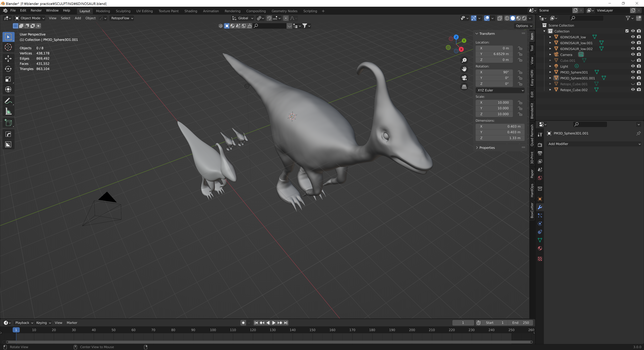Select the Annotate pencil tool

8,101
